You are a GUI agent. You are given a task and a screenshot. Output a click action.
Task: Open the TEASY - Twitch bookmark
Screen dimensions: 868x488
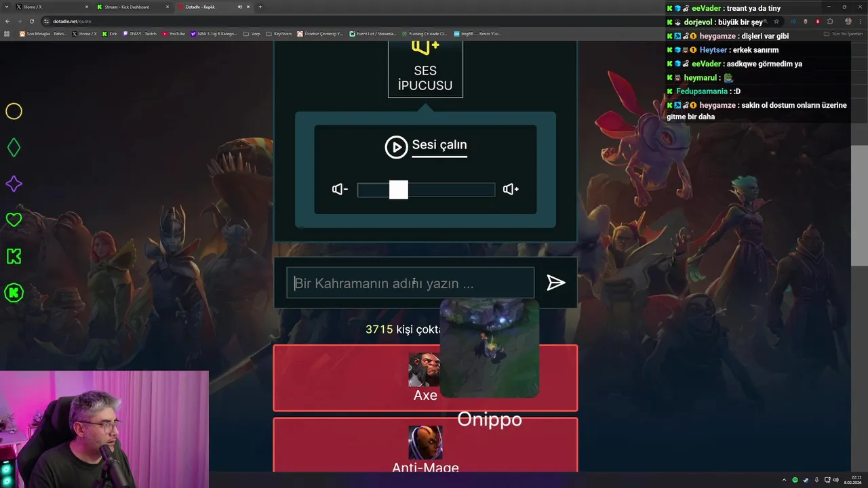point(140,33)
